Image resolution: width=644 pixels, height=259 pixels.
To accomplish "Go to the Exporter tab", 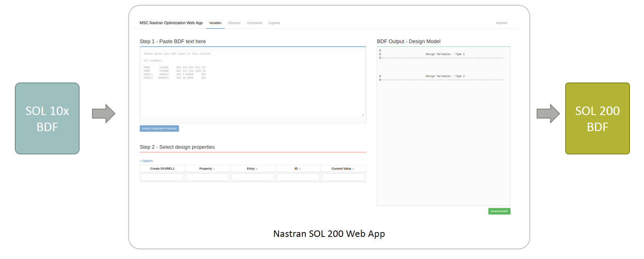I will click(x=274, y=23).
